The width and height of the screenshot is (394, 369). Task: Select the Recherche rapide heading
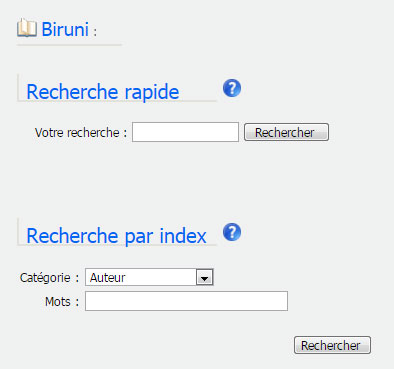(103, 92)
